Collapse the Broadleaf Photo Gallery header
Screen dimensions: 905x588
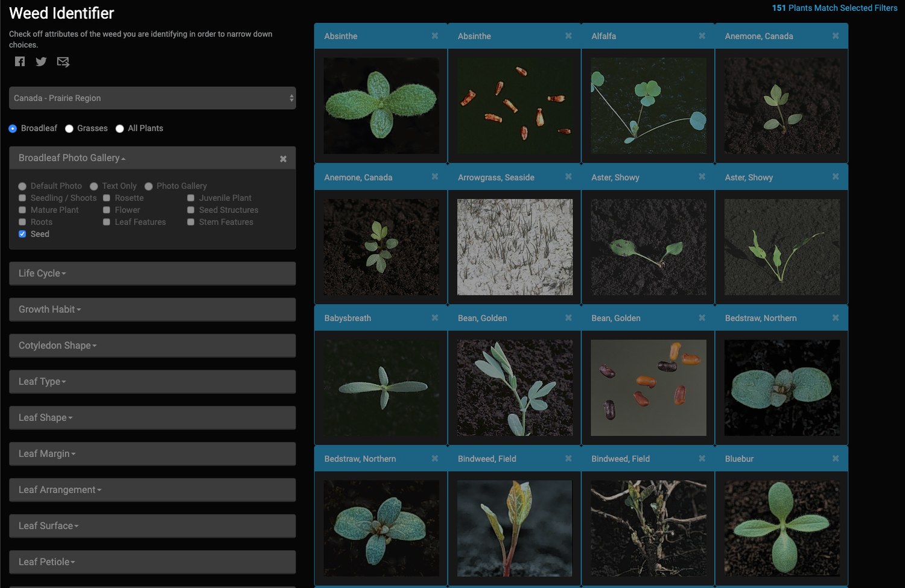coord(72,158)
